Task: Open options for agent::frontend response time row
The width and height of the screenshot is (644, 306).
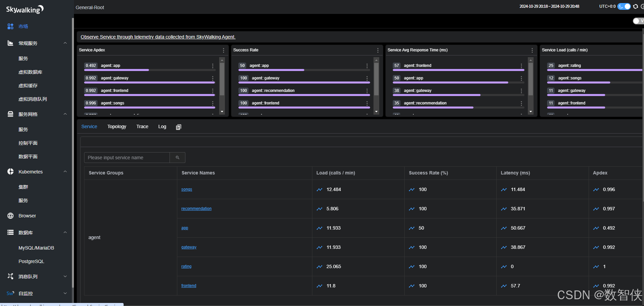Action: pos(521,66)
